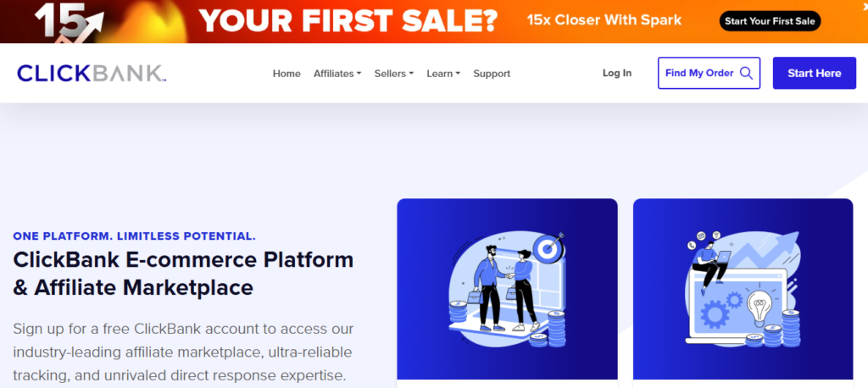Click the handshake illustration card
The height and width of the screenshot is (388, 868).
coord(507,289)
